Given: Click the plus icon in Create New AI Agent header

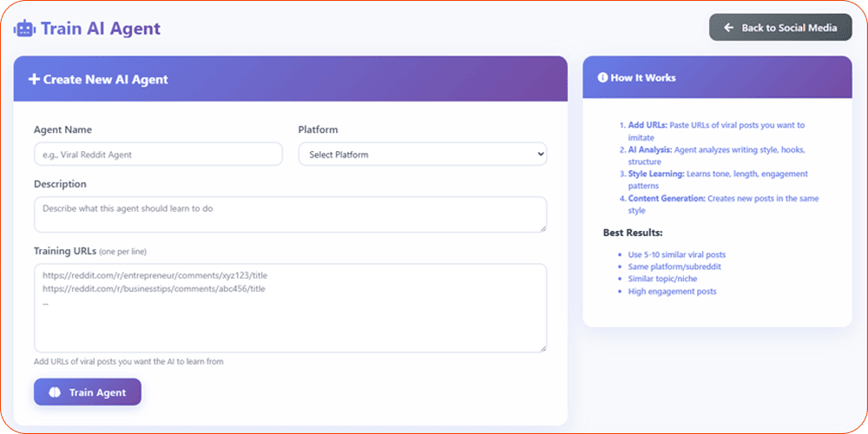Looking at the screenshot, I should coord(34,79).
